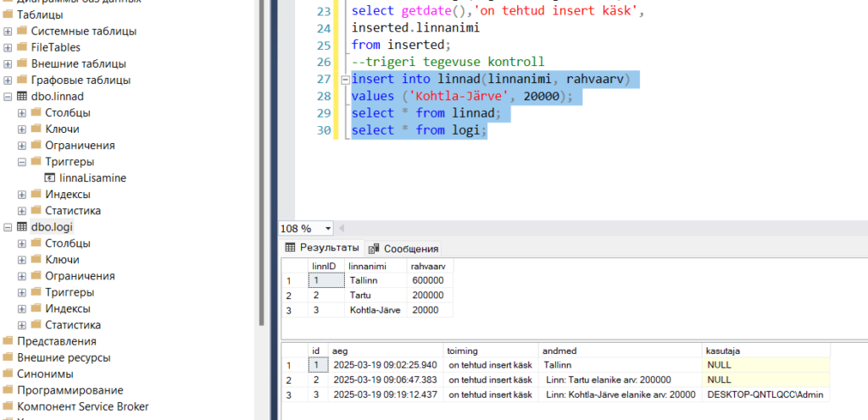Click Ограничения folder icon under dbo.linnad
The width and height of the screenshot is (868, 420).
(36, 146)
